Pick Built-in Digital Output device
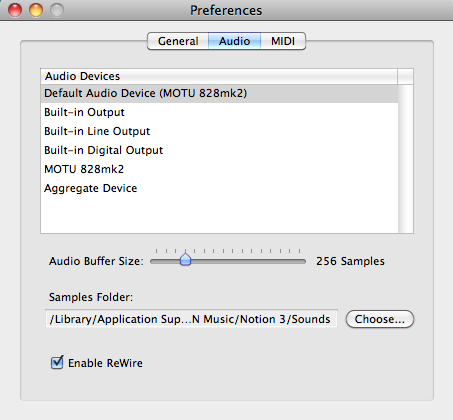 click(x=219, y=150)
